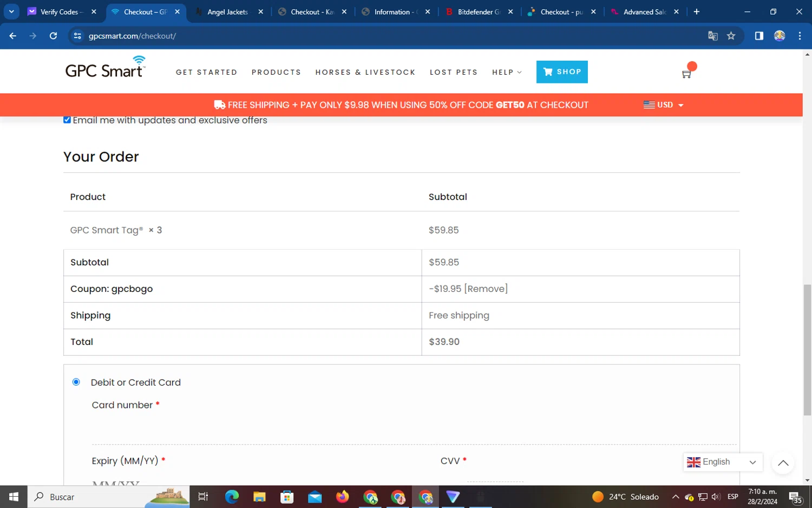The image size is (812, 508).
Task: Open LOST PETS menu item
Action: coord(454,72)
